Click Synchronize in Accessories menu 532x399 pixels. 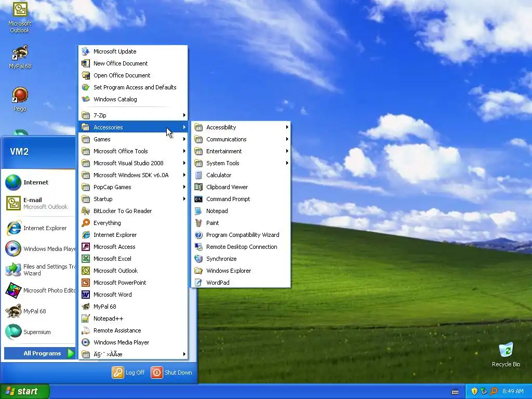coord(241,259)
